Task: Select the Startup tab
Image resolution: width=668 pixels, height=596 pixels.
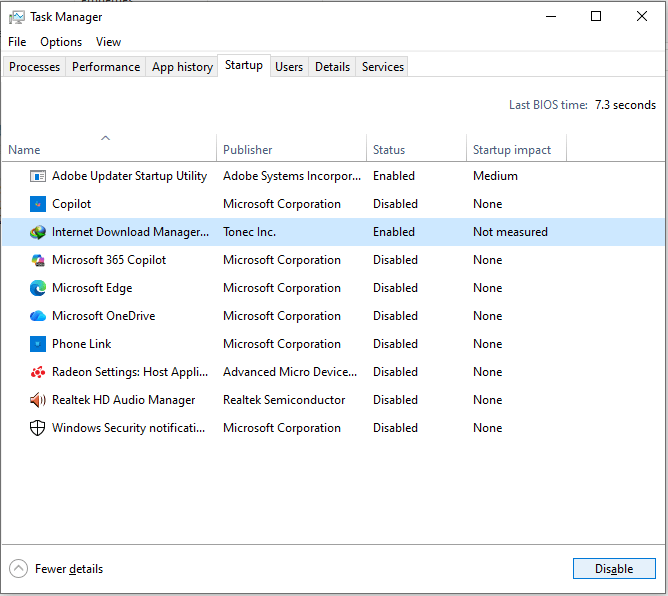Action: pos(244,65)
